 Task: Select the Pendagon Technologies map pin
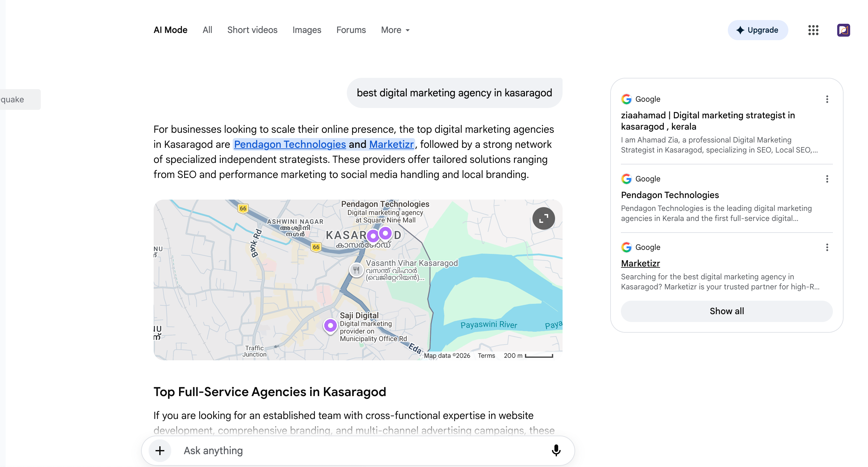[x=385, y=233]
